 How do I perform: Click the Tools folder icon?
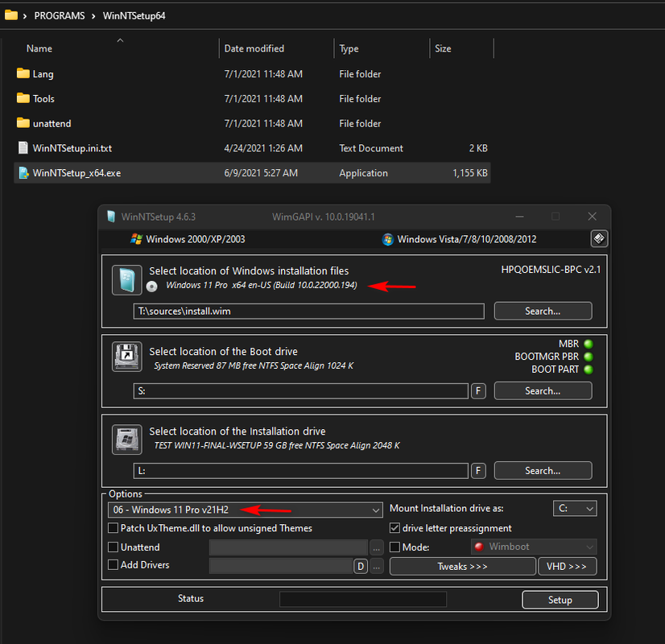(x=23, y=98)
